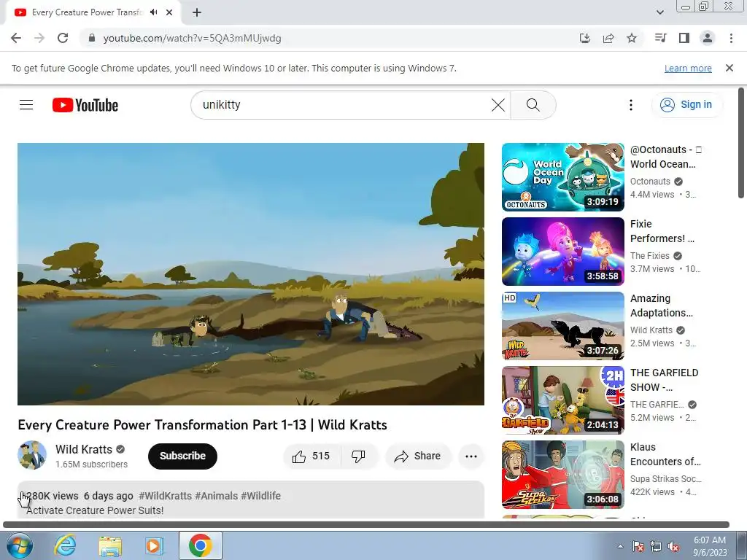Open the #Animals hashtag

pyautogui.click(x=216, y=496)
